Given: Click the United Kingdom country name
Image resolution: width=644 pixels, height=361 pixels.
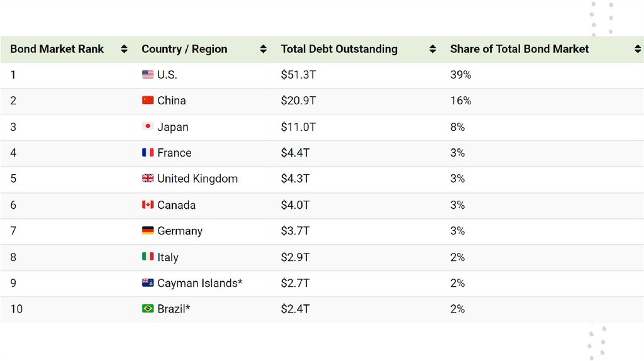Looking at the screenshot, I should 197,179.
